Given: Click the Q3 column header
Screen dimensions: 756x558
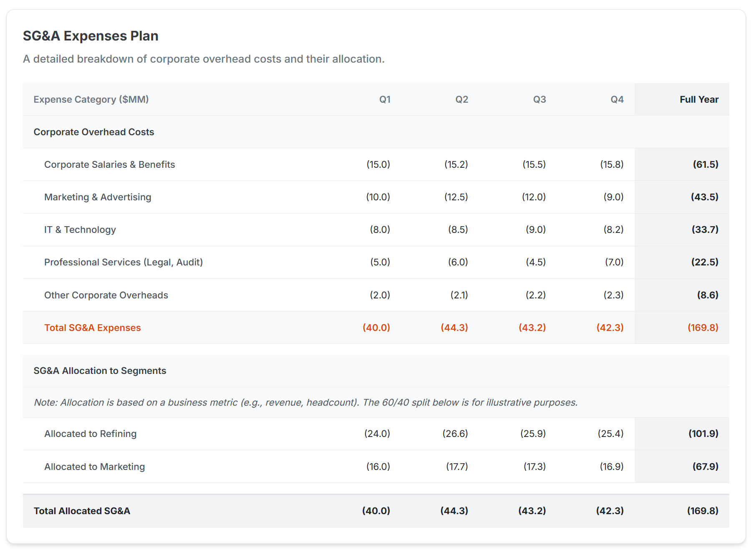Looking at the screenshot, I should tap(539, 99).
